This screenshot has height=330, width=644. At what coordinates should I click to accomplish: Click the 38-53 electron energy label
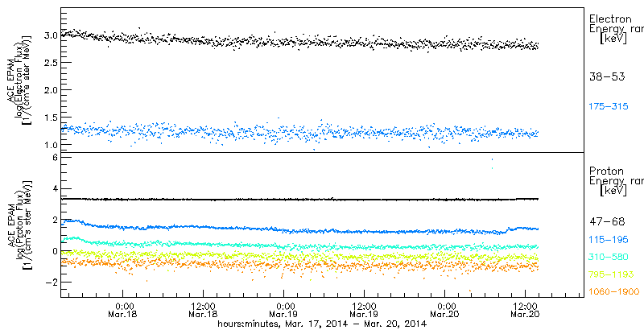606,77
